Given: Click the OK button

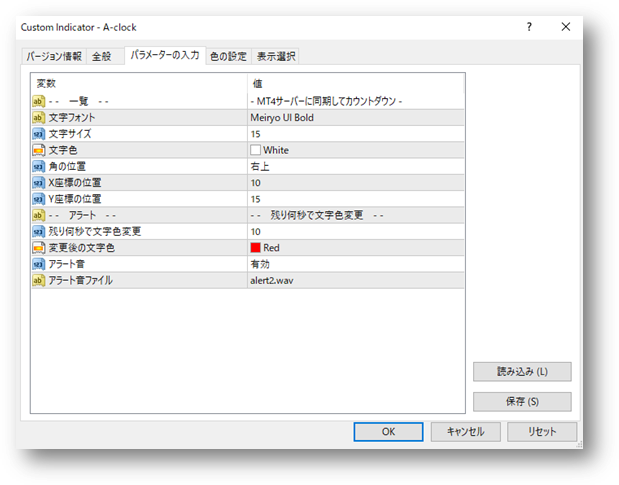Looking at the screenshot, I should click(x=388, y=432).
